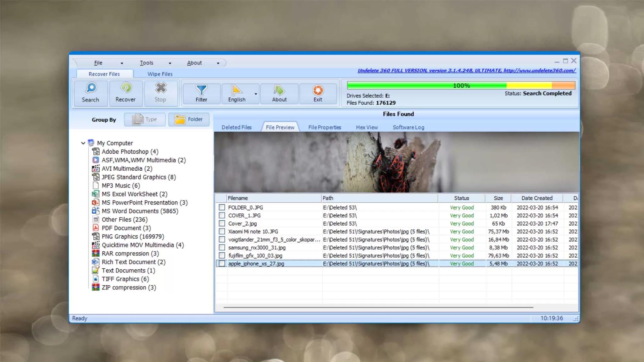Click the Exit icon to close app
The image size is (644, 362).
318,93
